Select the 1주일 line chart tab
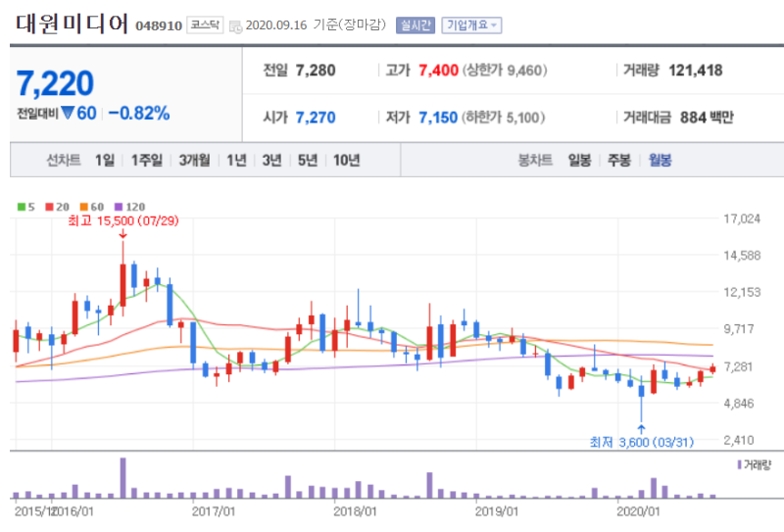 (x=147, y=160)
